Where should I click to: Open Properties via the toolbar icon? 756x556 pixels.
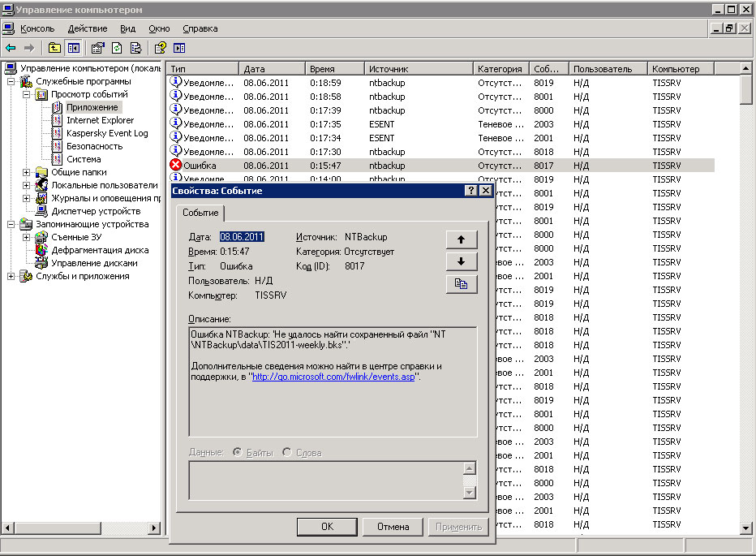point(97,48)
